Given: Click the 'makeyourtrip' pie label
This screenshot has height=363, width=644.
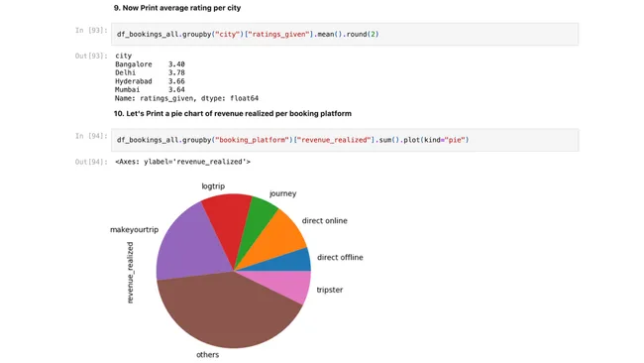Looking at the screenshot, I should 135,230.
